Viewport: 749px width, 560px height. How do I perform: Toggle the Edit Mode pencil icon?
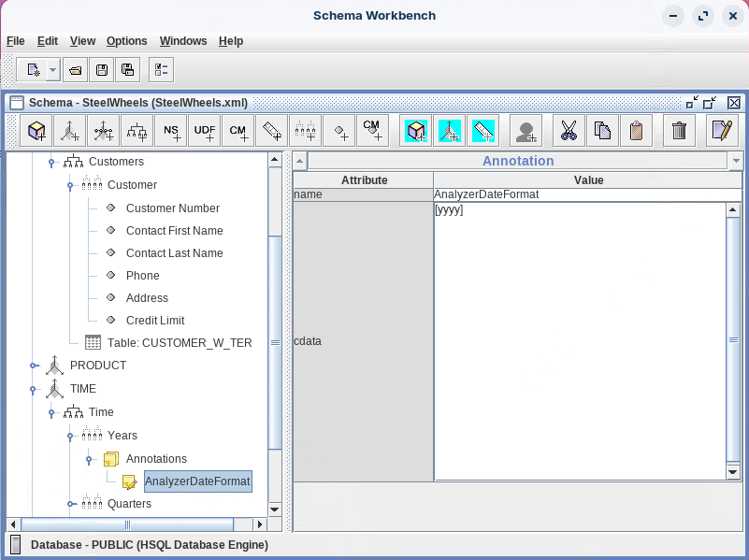[721, 132]
